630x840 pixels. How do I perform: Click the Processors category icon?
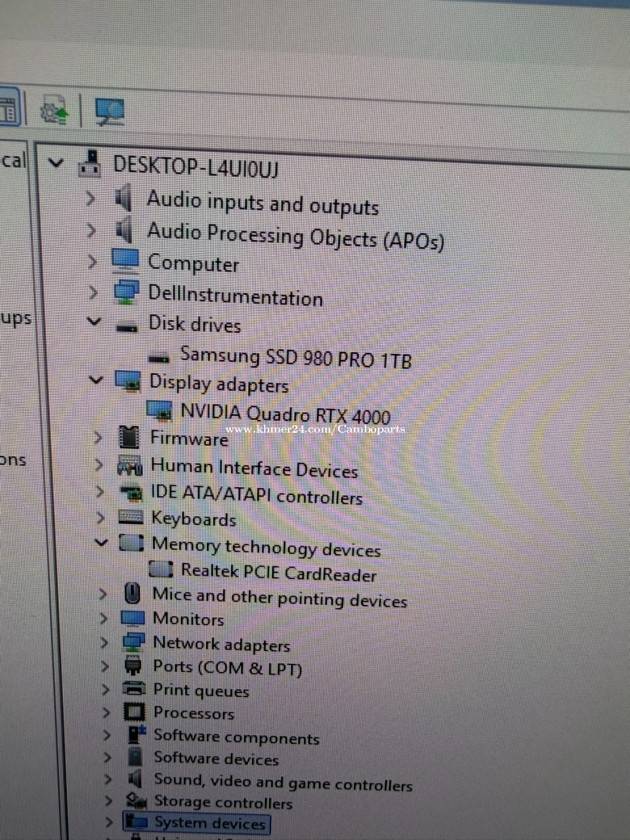(134, 712)
